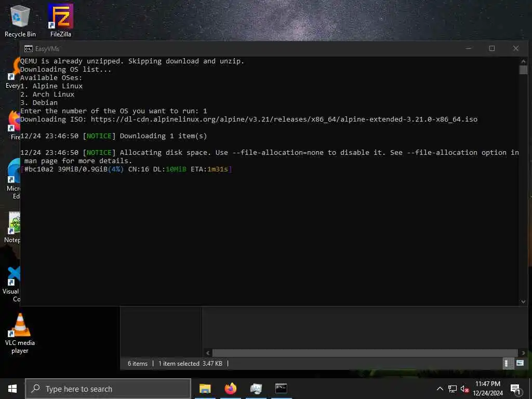Switch File Explorer to details view icon
Image resolution: width=532 pixels, height=399 pixels.
[507, 363]
